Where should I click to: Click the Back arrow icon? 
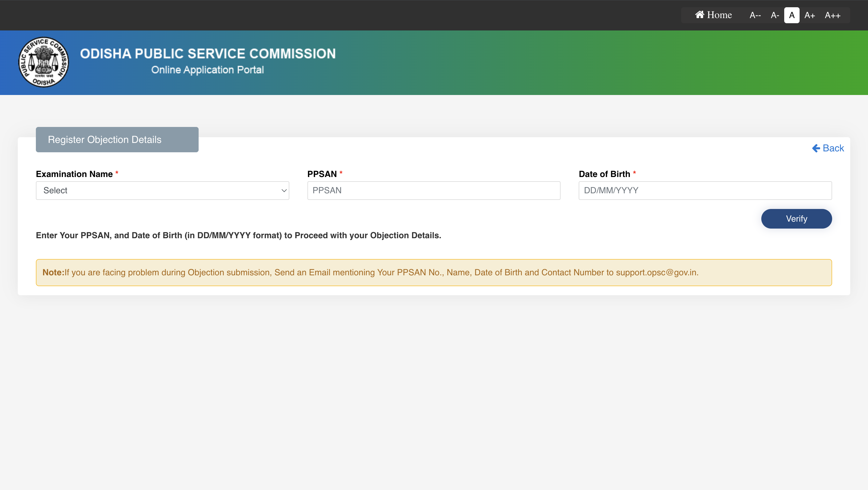816,148
